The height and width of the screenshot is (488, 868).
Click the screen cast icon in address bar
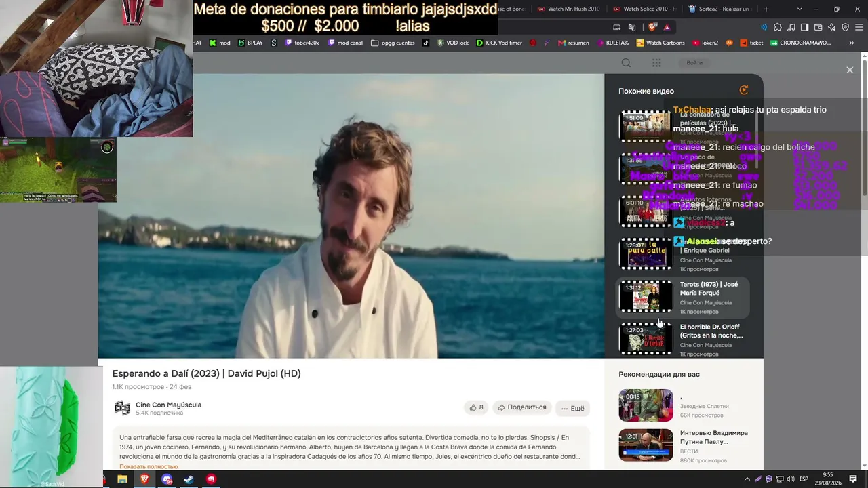point(616,27)
